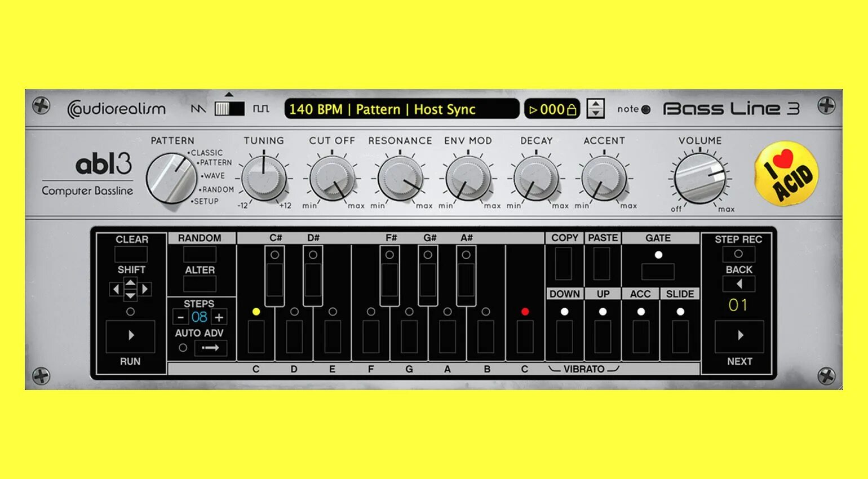Select the D# black key
Screen dimensions: 868x479
[x=313, y=276]
